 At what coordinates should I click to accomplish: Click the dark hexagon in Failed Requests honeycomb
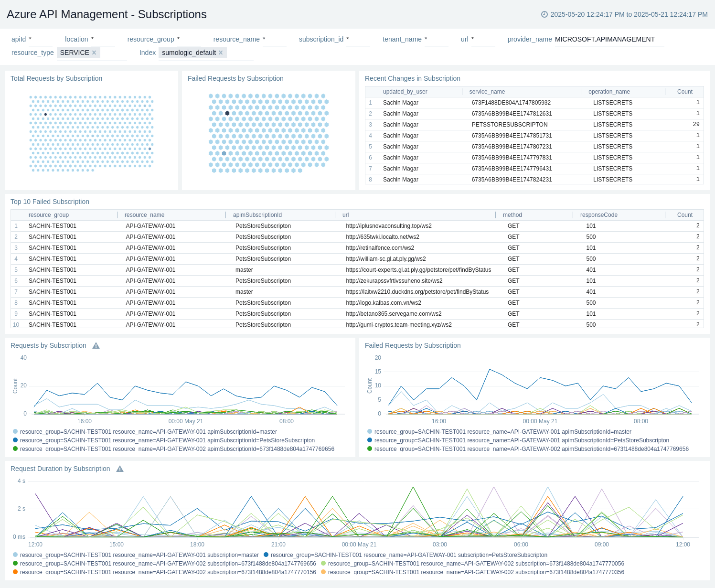tap(227, 113)
